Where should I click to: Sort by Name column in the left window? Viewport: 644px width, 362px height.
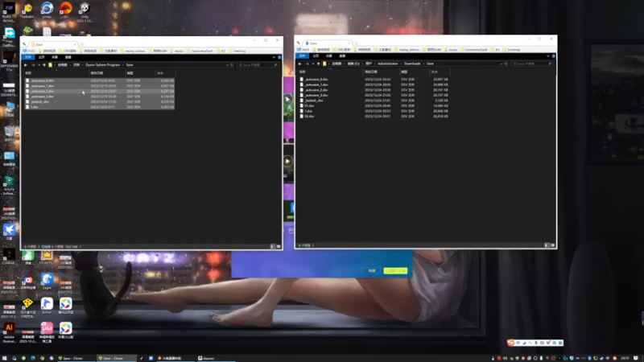(56, 73)
